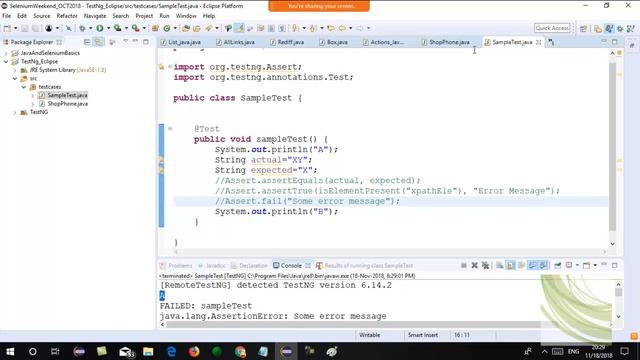The image size is (640, 360).
Task: Click the console Terminate square icon
Action: point(464,265)
